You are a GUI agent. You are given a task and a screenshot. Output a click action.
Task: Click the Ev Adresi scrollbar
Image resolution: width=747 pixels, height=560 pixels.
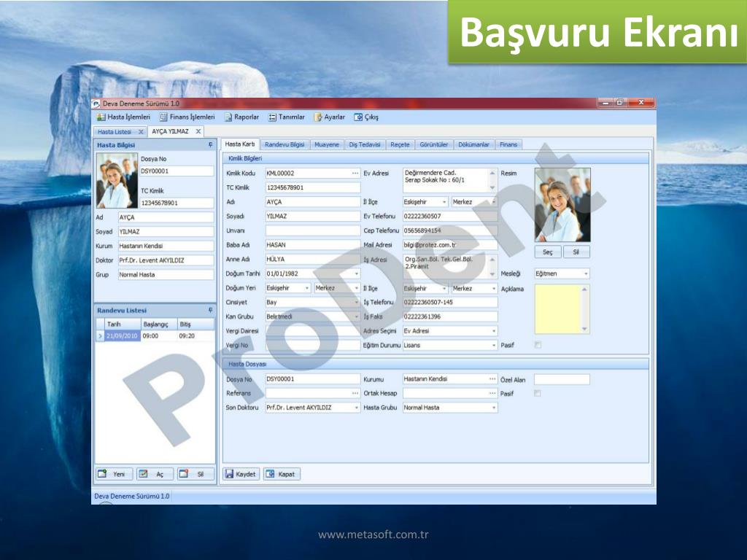click(492, 180)
